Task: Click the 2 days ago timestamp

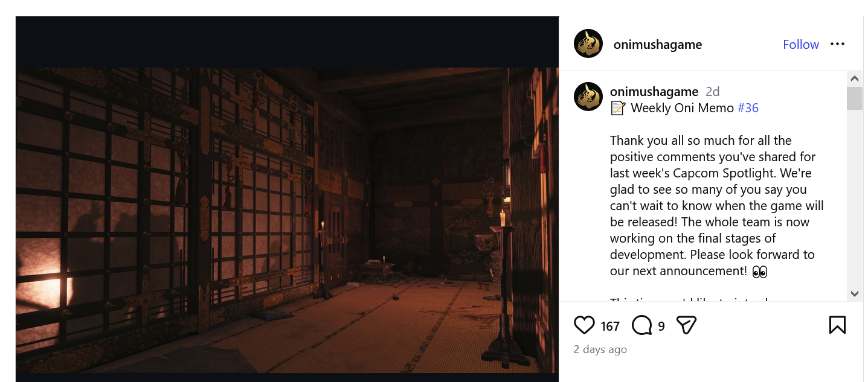Action: [x=600, y=349]
